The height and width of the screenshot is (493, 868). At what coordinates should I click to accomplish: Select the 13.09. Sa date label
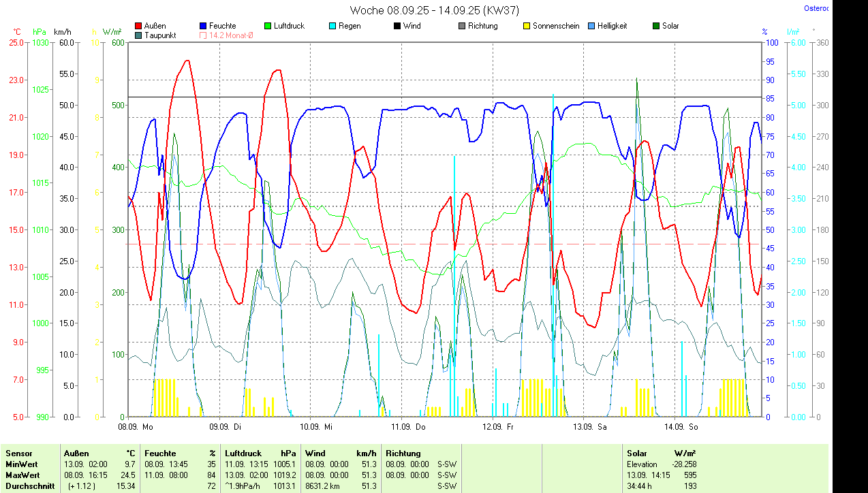(589, 427)
